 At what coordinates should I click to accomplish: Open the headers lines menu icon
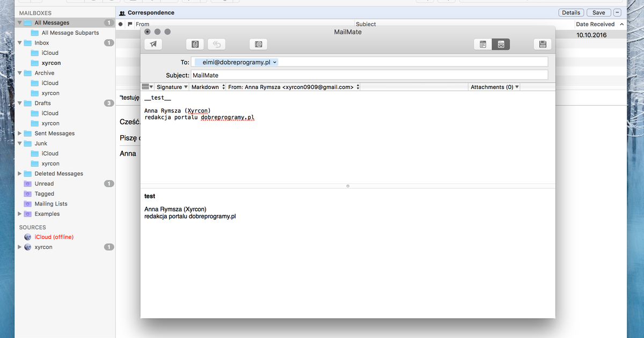147,87
